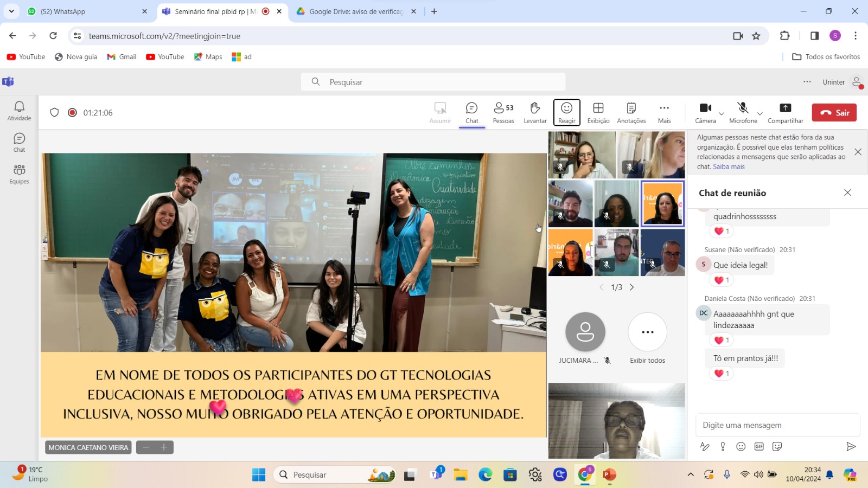Open the Pessoas participants list
868x488 pixels.
point(503,112)
